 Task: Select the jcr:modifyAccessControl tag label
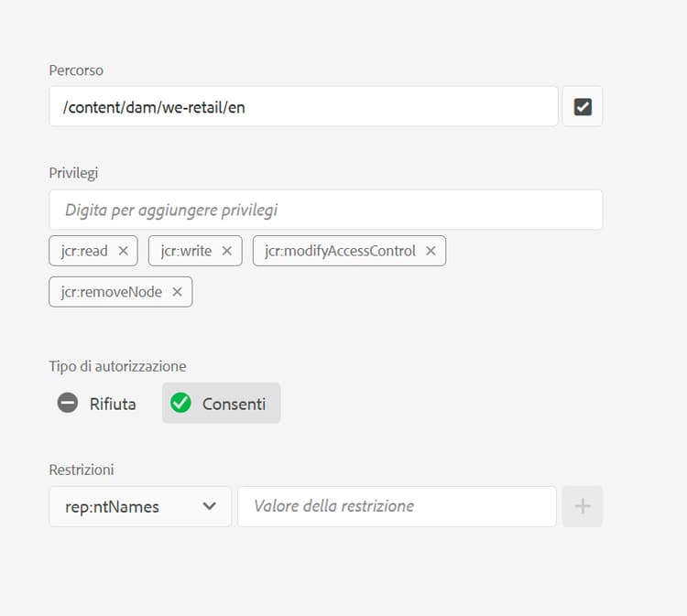coord(340,251)
